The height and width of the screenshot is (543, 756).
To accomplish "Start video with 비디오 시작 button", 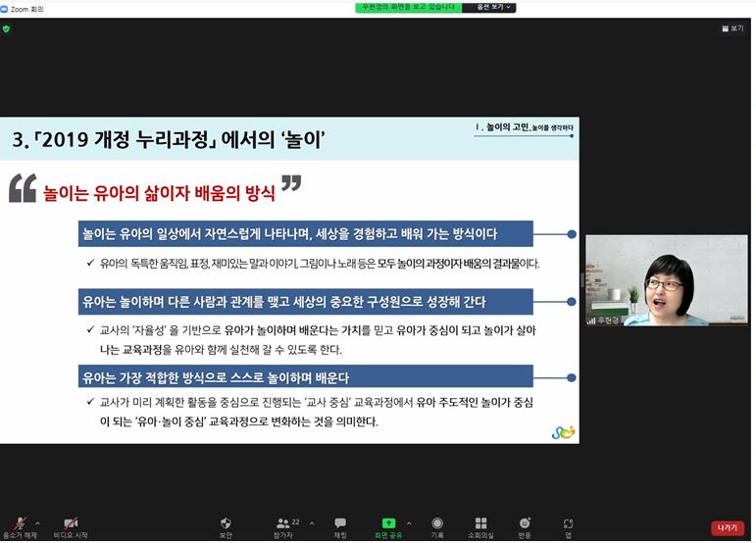I will [70, 525].
